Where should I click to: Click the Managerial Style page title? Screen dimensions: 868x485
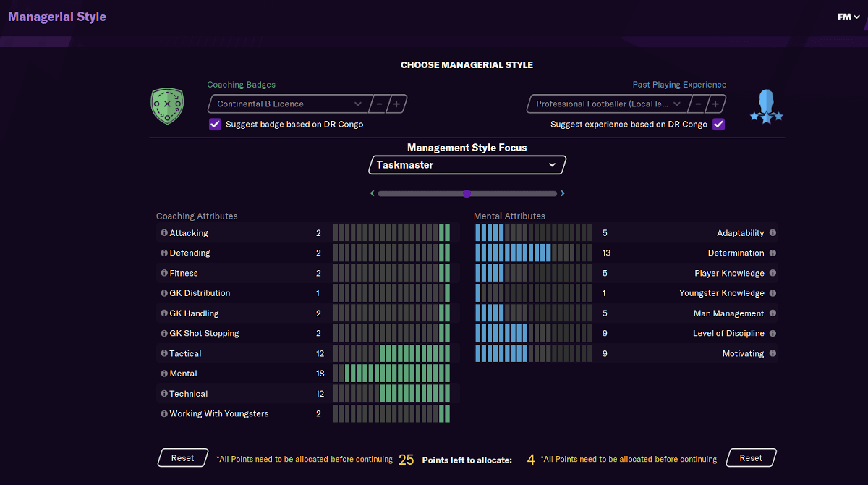point(57,17)
